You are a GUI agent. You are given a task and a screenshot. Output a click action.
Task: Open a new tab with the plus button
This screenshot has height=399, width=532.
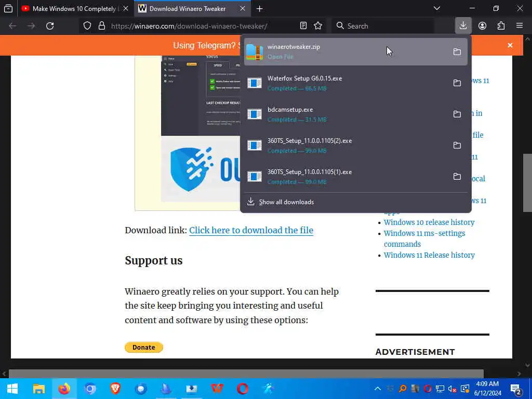(260, 8)
